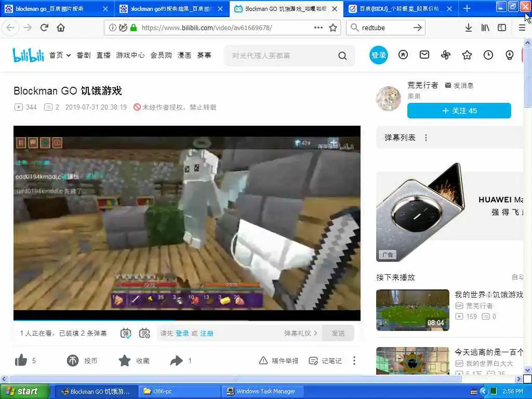The width and height of the screenshot is (532, 399).
Task: Expand 弹幕礼仪 chevron
Action: coord(315,333)
